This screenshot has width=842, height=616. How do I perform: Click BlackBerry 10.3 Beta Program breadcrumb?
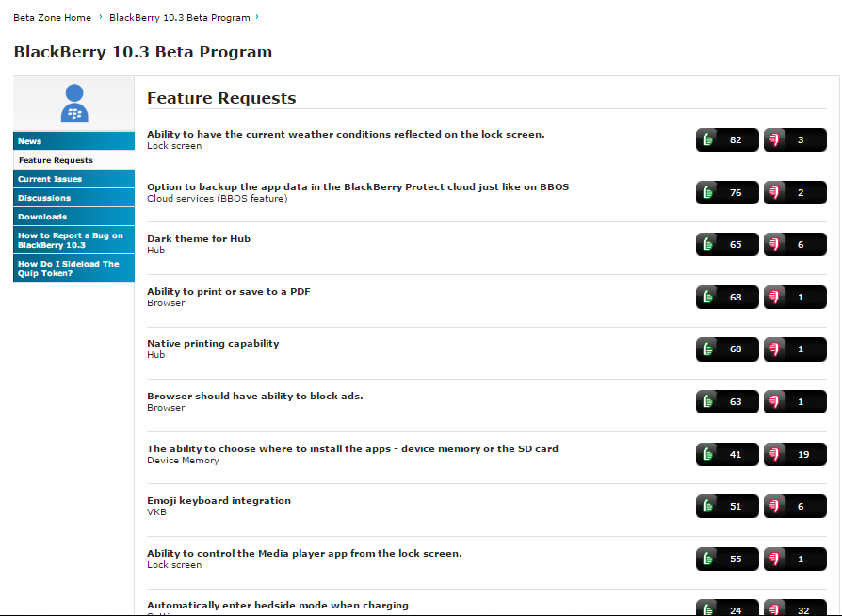click(180, 17)
